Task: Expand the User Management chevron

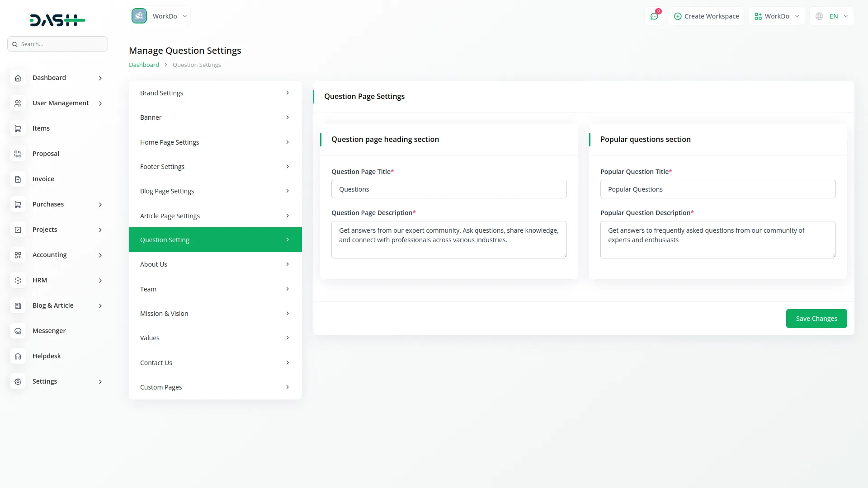Action: click(100, 103)
